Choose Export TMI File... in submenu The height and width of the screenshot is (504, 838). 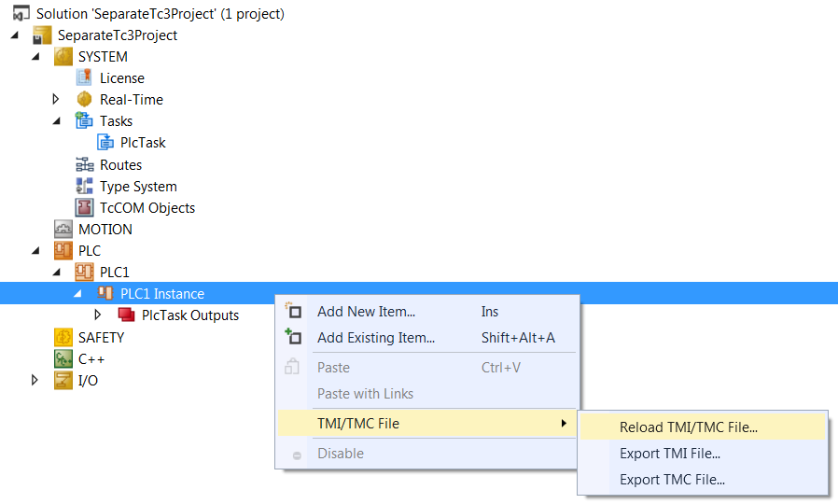[x=703, y=454]
